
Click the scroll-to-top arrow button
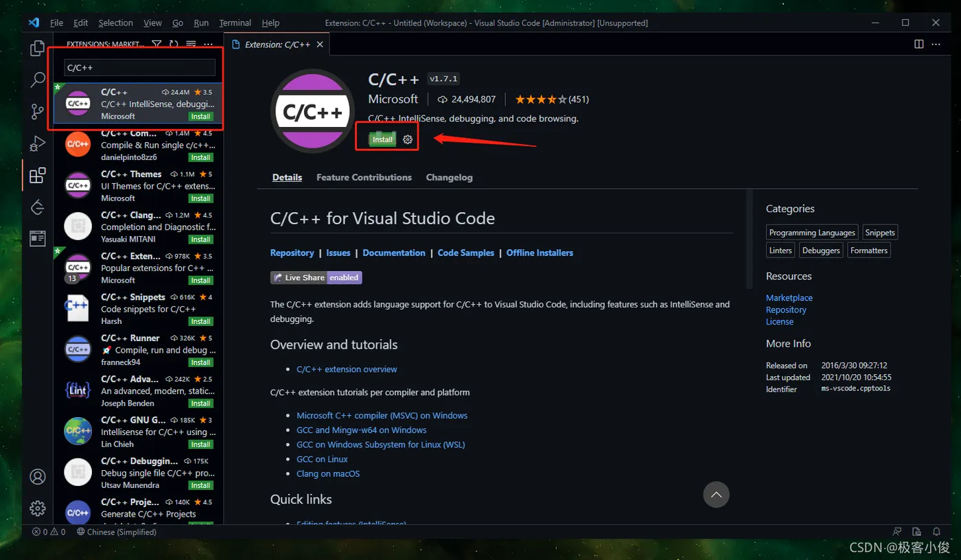[x=716, y=494]
